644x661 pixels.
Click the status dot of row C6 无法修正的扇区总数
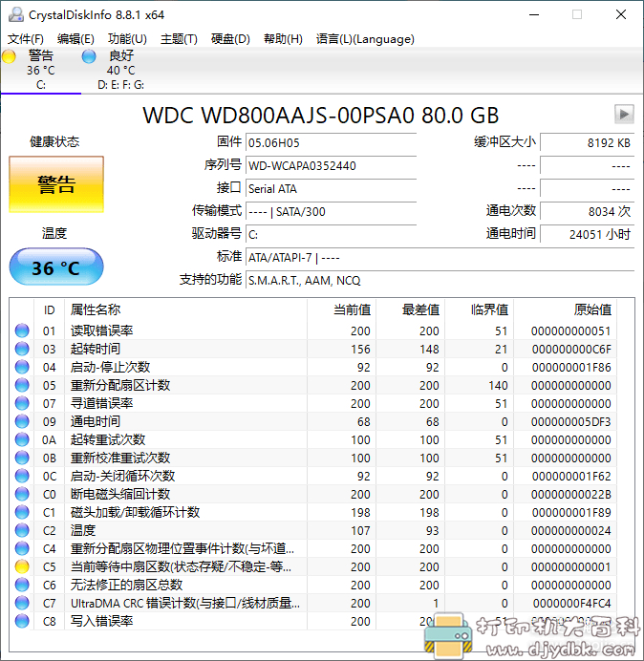point(22,585)
